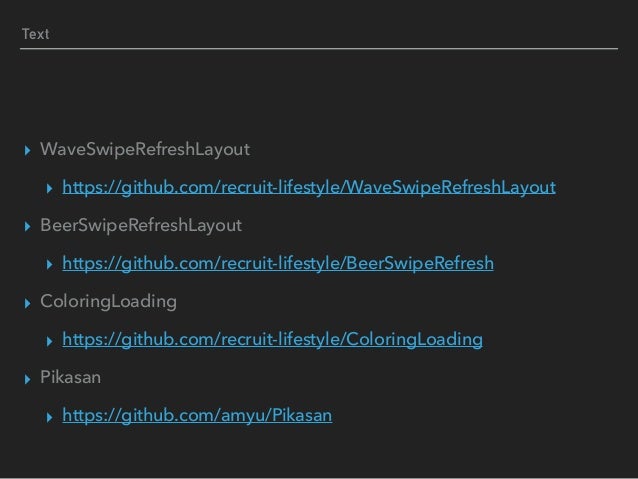Image resolution: width=638 pixels, height=479 pixels.
Task: Select the WaveSwipeRefreshLayout heading text
Action: [x=145, y=150]
